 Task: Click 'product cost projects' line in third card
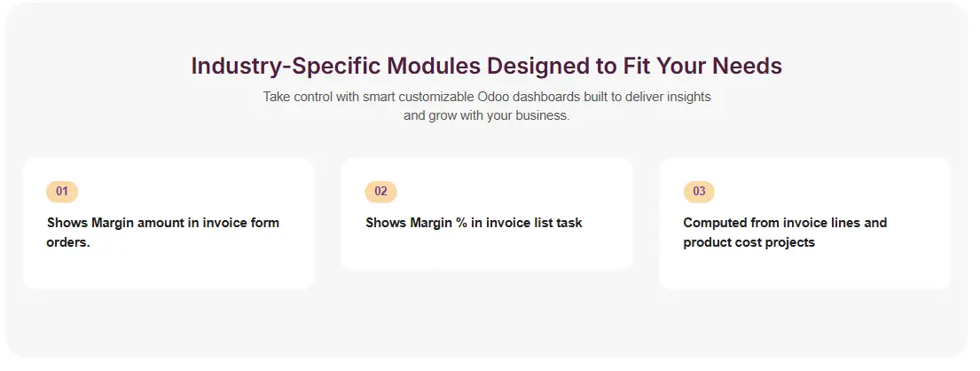coord(749,242)
